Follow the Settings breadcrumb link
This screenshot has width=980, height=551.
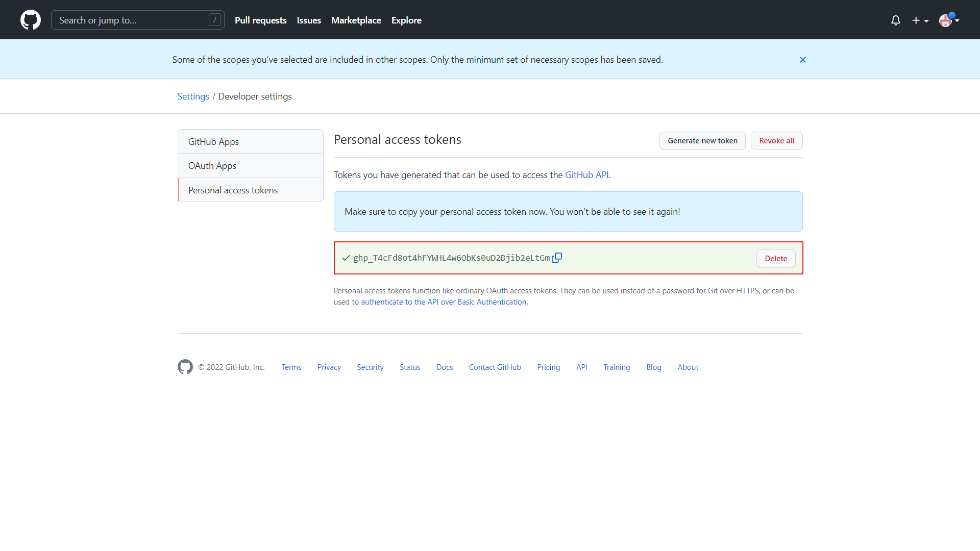click(193, 96)
